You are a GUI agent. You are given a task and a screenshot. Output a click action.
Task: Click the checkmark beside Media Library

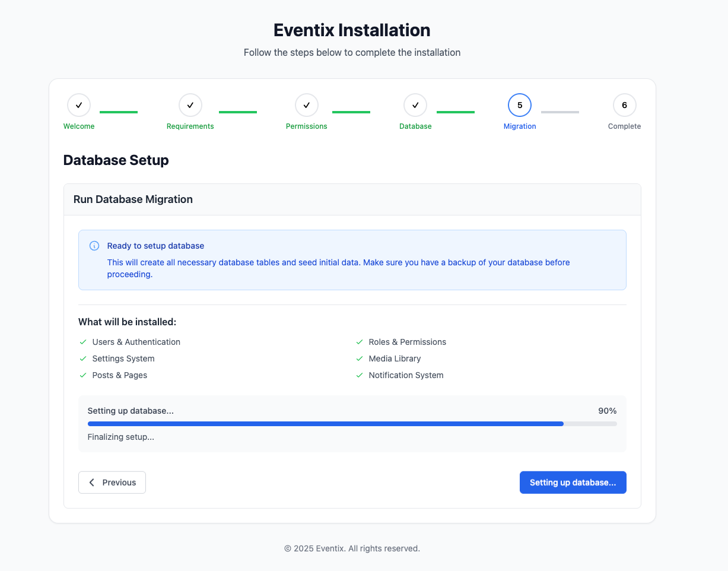click(x=360, y=359)
